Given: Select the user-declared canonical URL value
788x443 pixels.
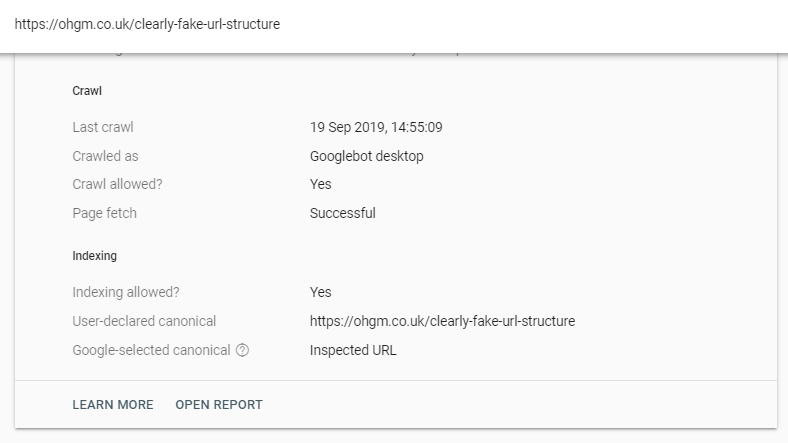Looking at the screenshot, I should [x=442, y=321].
